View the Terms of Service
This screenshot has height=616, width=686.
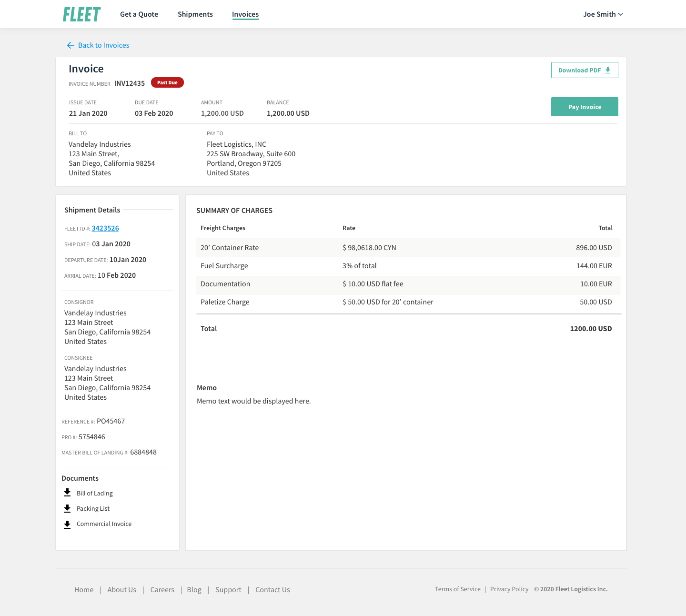(x=458, y=589)
